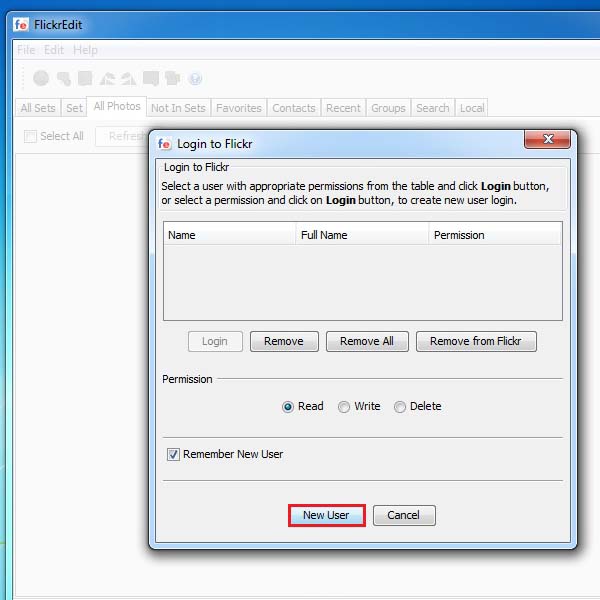Open the File menu
600x600 pixels.
click(x=26, y=50)
